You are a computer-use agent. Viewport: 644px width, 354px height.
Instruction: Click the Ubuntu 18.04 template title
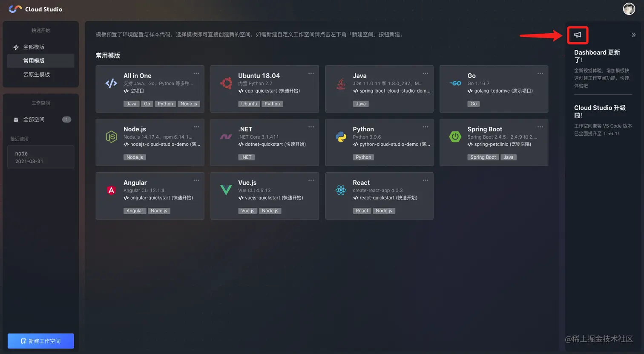coord(259,75)
